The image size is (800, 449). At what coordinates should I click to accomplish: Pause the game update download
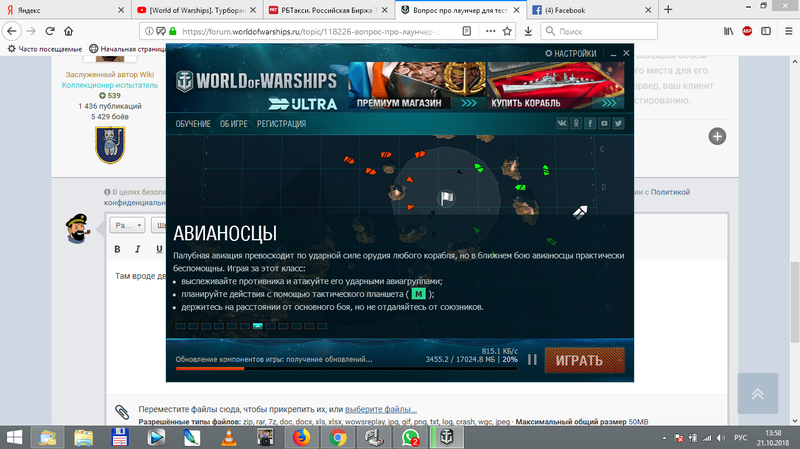coord(532,360)
